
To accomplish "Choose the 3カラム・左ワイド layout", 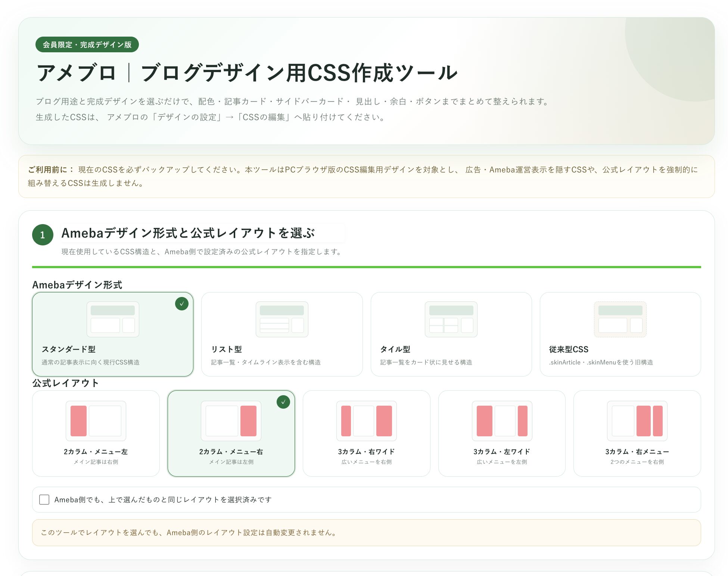I will pos(502,433).
